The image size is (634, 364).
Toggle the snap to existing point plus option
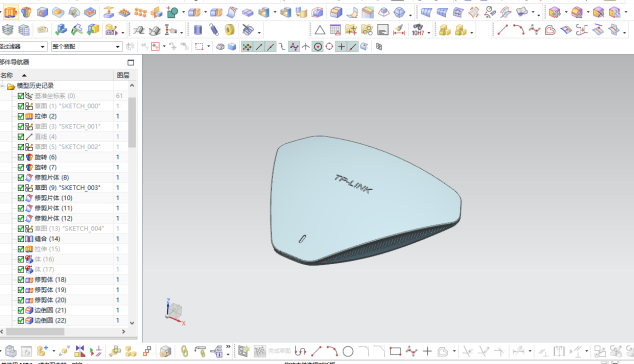341,47
